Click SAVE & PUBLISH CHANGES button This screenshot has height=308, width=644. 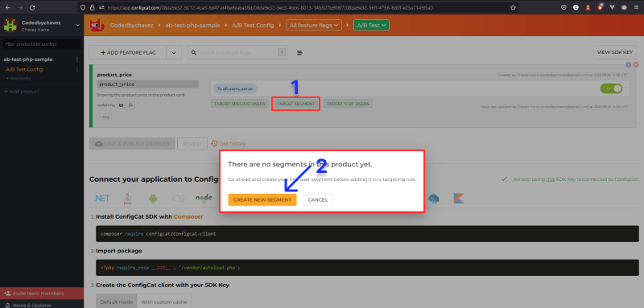[132, 144]
